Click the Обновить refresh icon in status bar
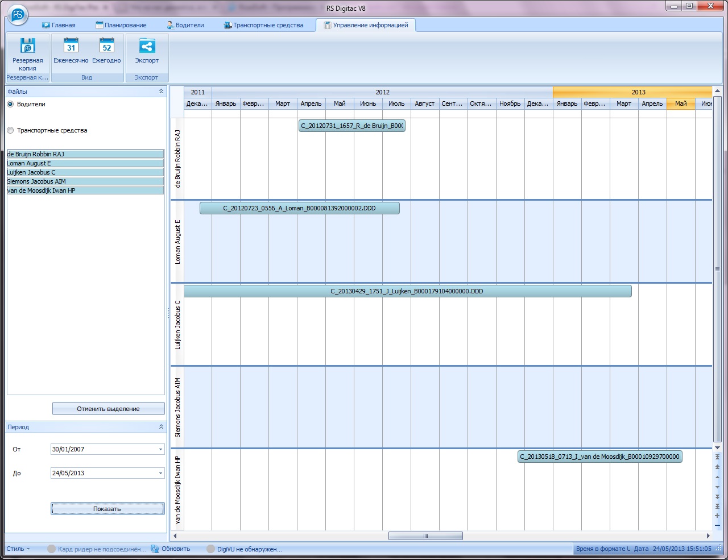Viewport: 728px width, 560px height. (155, 549)
